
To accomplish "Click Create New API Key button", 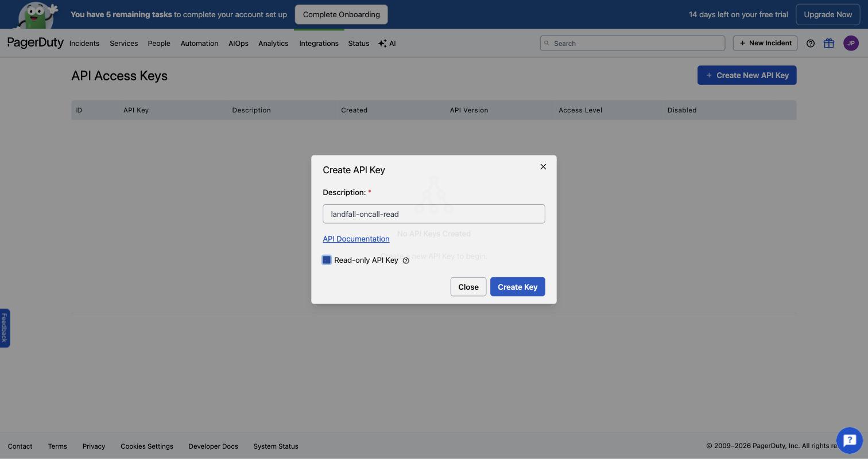I will pyautogui.click(x=747, y=75).
